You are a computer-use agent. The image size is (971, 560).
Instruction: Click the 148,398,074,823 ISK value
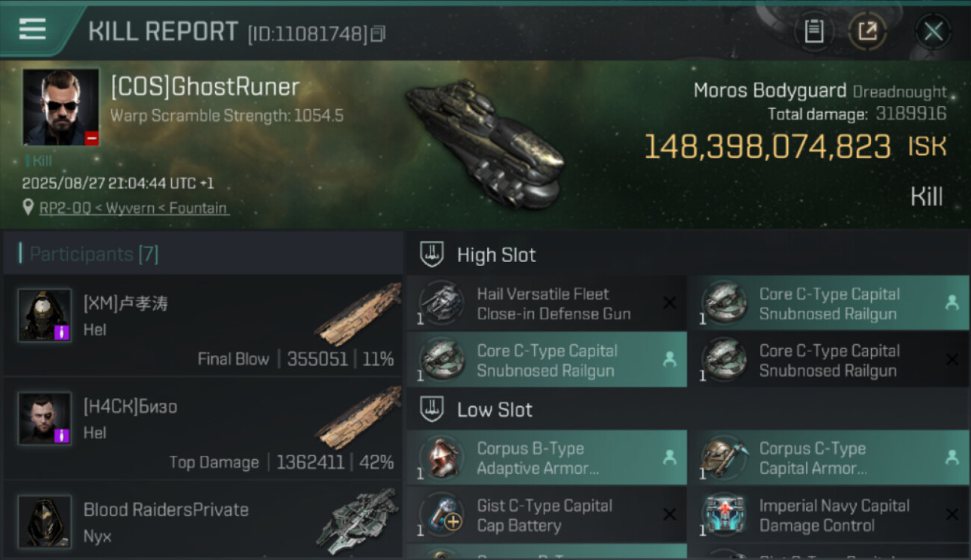767,147
